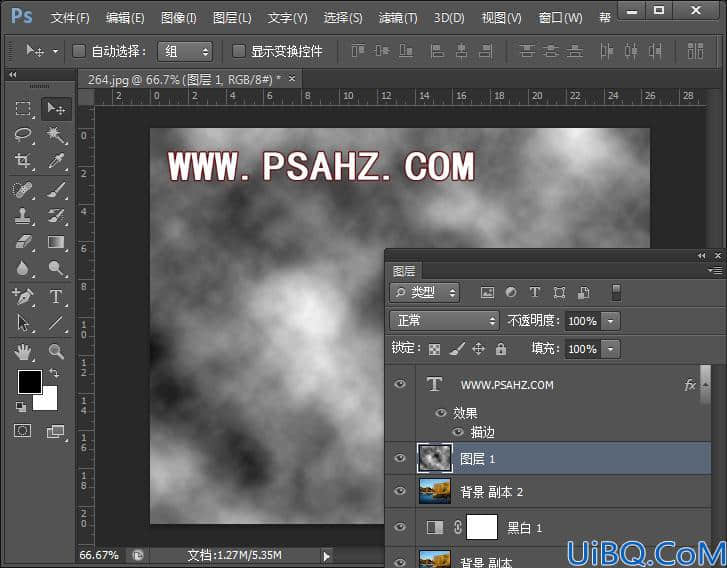The height and width of the screenshot is (568, 727).
Task: Collapse the toolbox with double arrows
Action: [13, 75]
